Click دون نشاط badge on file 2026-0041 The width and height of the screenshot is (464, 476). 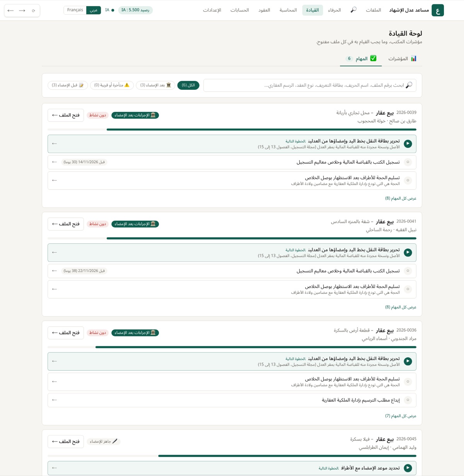coord(98,224)
